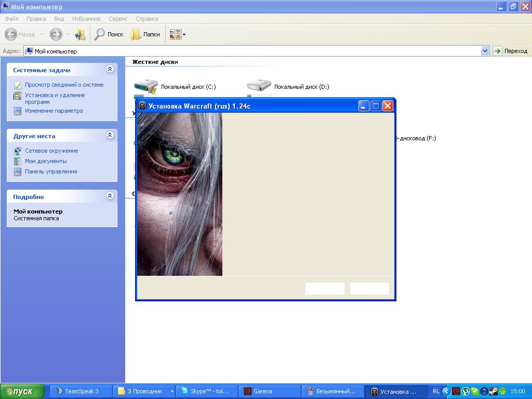Click the network places icon
The width and height of the screenshot is (532, 399).
[x=18, y=151]
